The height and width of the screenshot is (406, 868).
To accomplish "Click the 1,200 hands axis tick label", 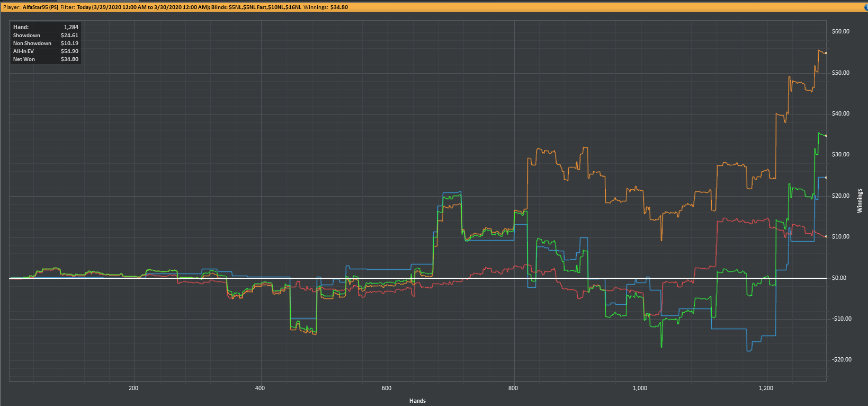I will [x=766, y=389].
